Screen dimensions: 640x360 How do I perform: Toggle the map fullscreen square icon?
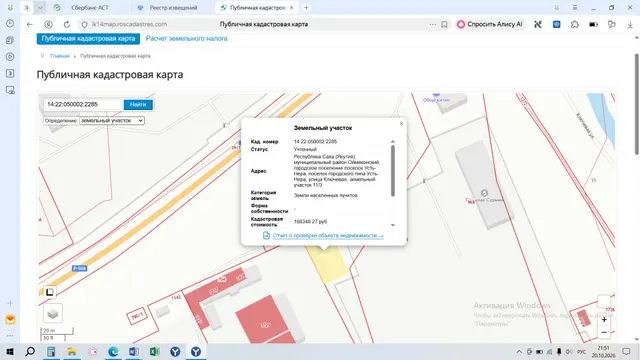coord(49,292)
